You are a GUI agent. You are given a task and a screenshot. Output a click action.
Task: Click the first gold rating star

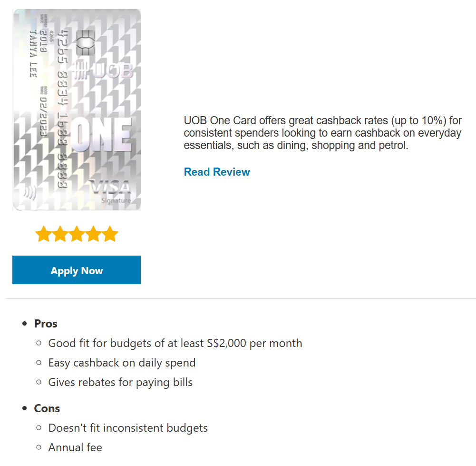pos(43,234)
